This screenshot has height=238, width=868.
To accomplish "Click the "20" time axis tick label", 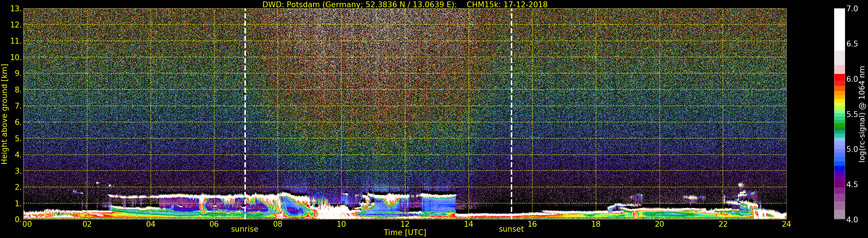I will tap(659, 224).
